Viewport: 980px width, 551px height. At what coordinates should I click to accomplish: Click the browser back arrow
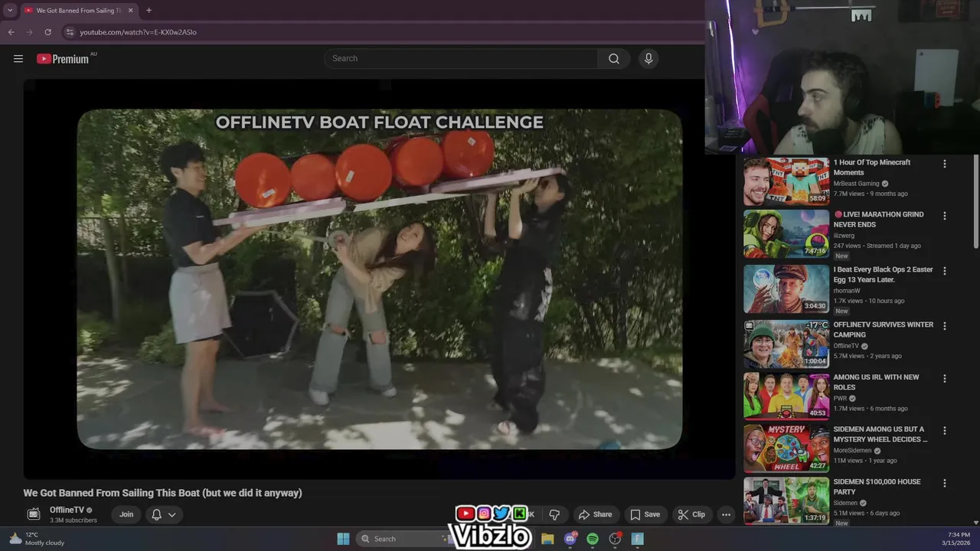click(11, 32)
